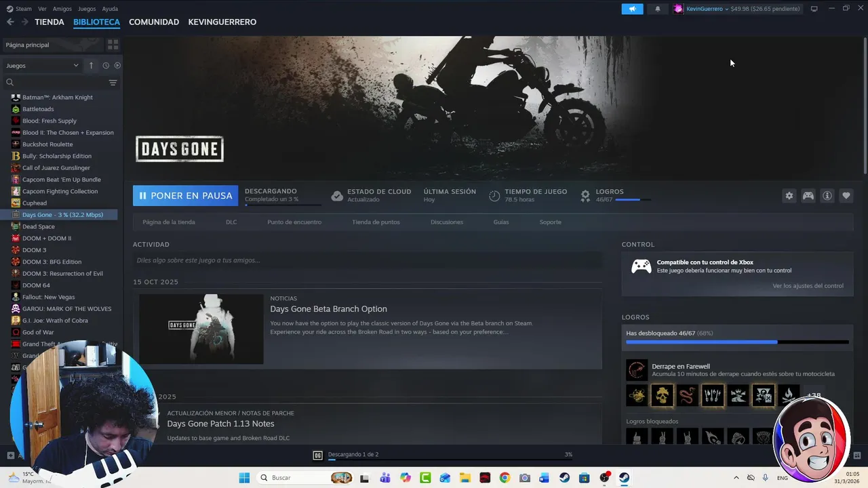Select DOOM 64 in library list

point(36,285)
